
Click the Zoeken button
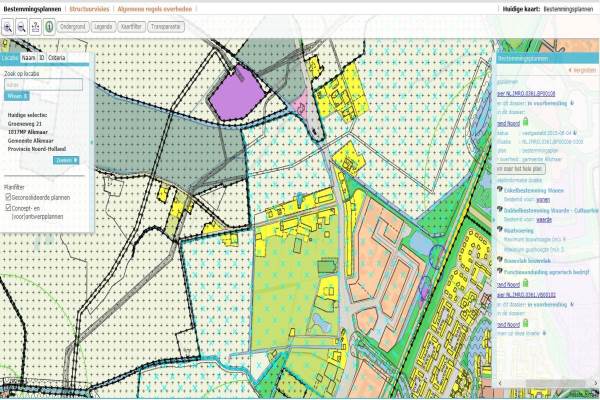[66, 159]
